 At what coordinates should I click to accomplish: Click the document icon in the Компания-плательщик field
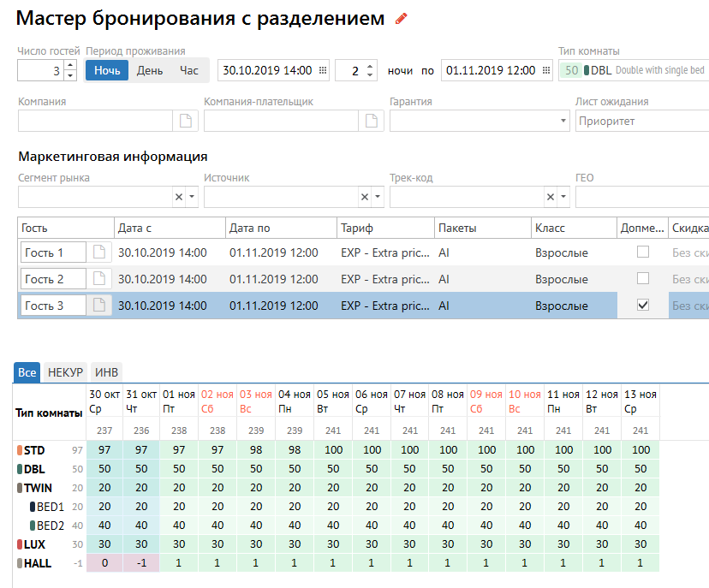(371, 122)
